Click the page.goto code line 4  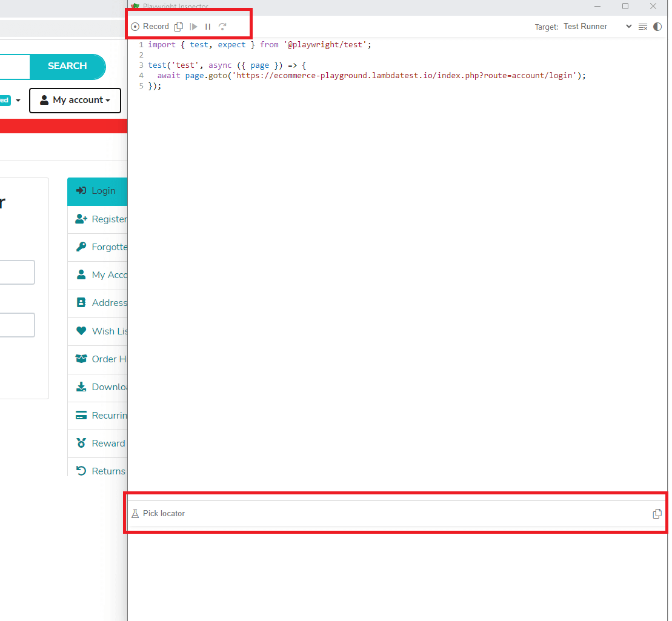(371, 75)
